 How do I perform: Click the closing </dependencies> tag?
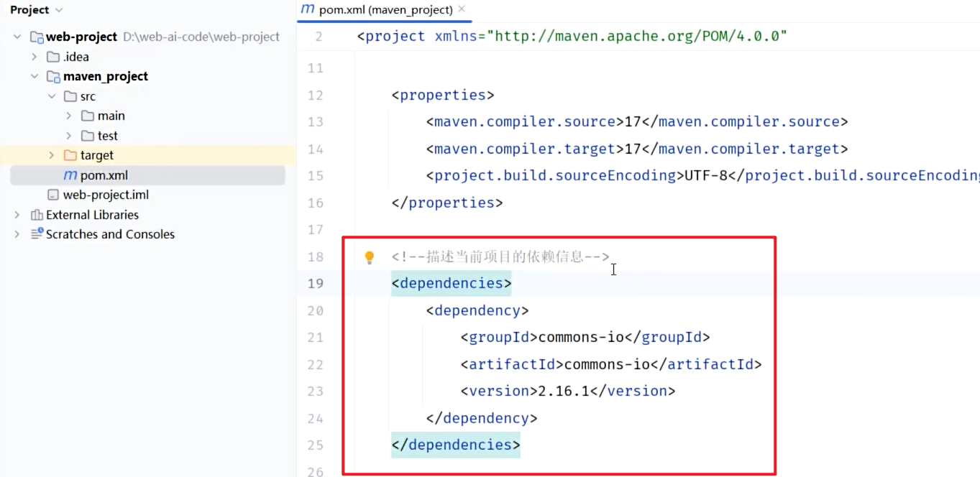tap(456, 445)
